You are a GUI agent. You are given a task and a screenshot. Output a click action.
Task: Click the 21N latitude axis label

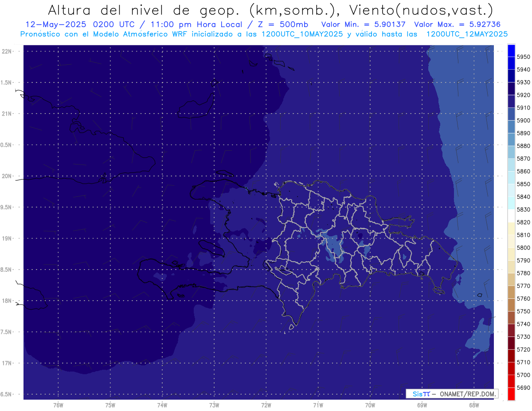click(7, 114)
